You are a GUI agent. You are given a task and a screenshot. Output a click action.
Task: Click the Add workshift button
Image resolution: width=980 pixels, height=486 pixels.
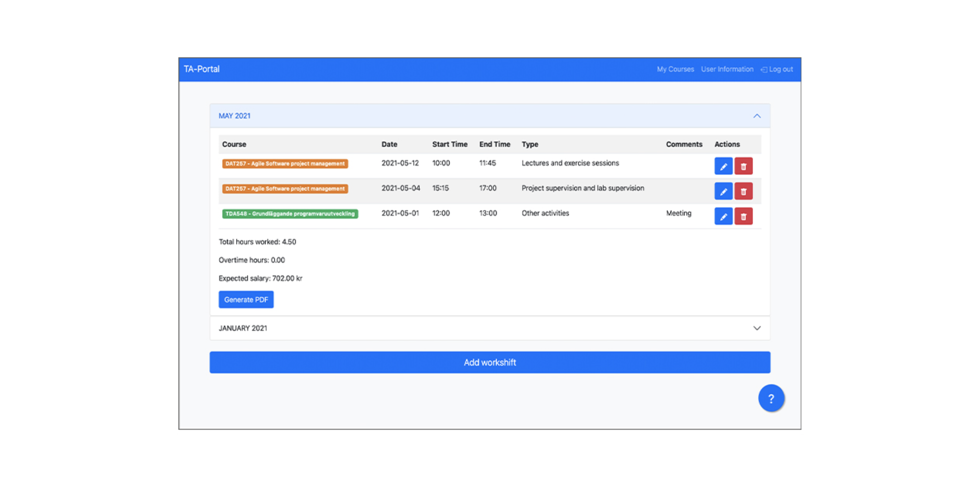coord(490,362)
